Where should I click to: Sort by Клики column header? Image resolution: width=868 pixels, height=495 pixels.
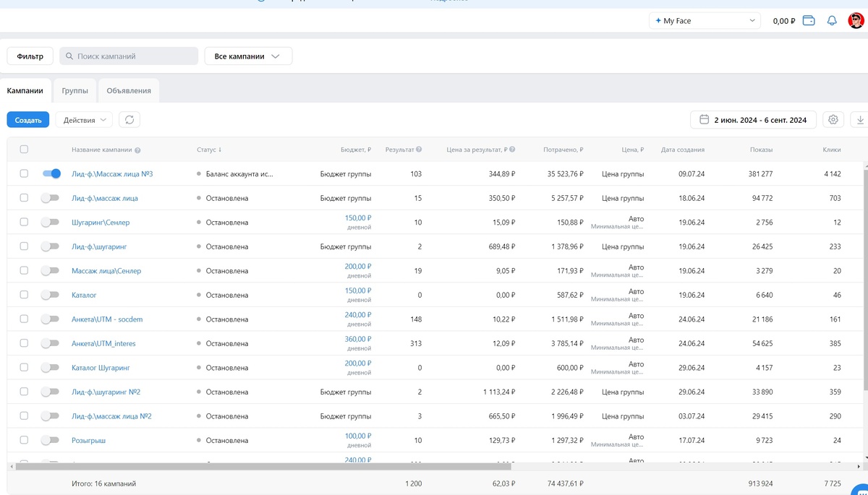click(x=832, y=150)
